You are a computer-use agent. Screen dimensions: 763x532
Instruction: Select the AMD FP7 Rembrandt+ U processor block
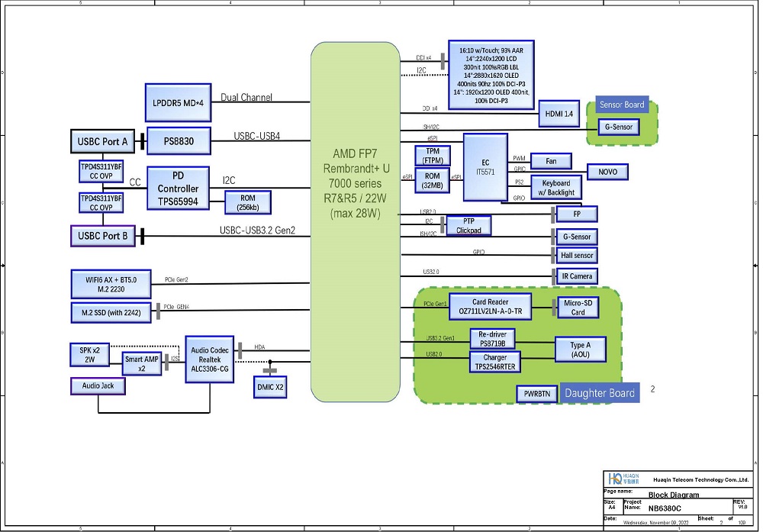pyautogui.click(x=356, y=222)
